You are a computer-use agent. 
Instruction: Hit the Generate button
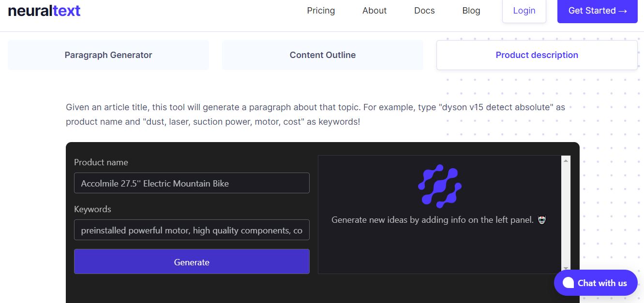coord(192,262)
